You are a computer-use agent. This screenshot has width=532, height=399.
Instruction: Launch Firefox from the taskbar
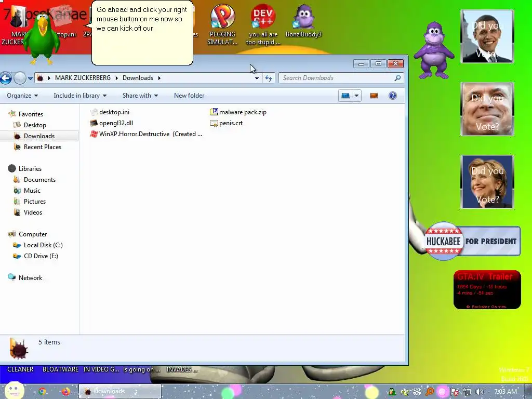[x=66, y=392]
